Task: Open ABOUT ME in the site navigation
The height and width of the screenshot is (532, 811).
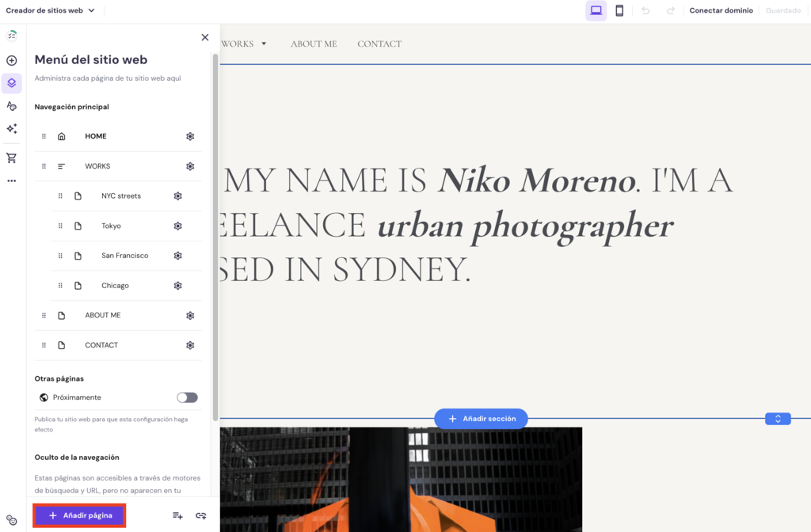Action: pyautogui.click(x=314, y=44)
